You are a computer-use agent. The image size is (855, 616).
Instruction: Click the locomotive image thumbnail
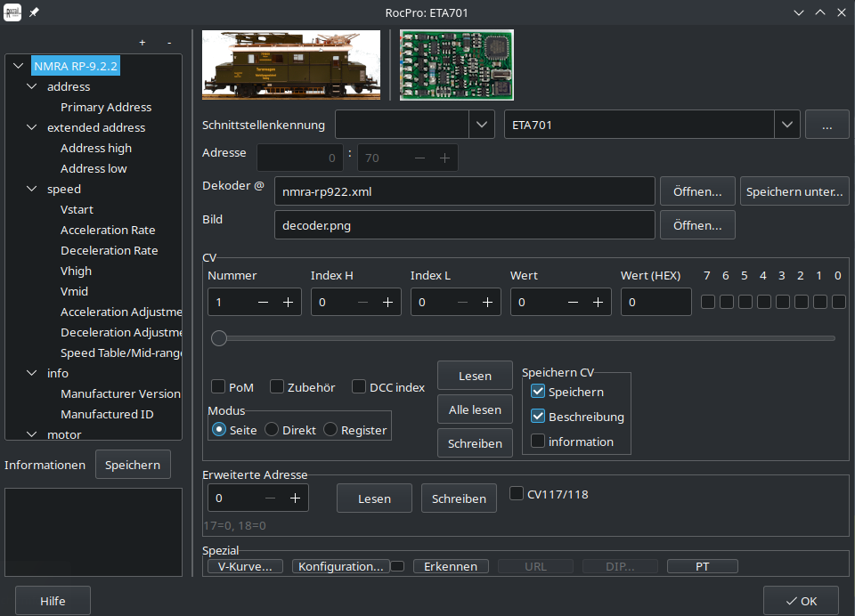[291, 65]
